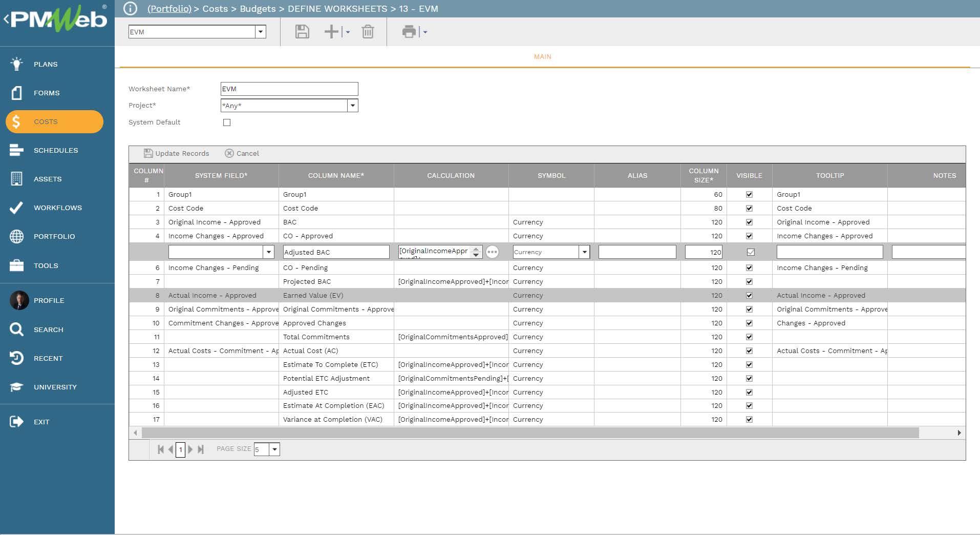Open the Assets building sidebar icon
The width and height of the screenshot is (980, 535).
(16, 179)
